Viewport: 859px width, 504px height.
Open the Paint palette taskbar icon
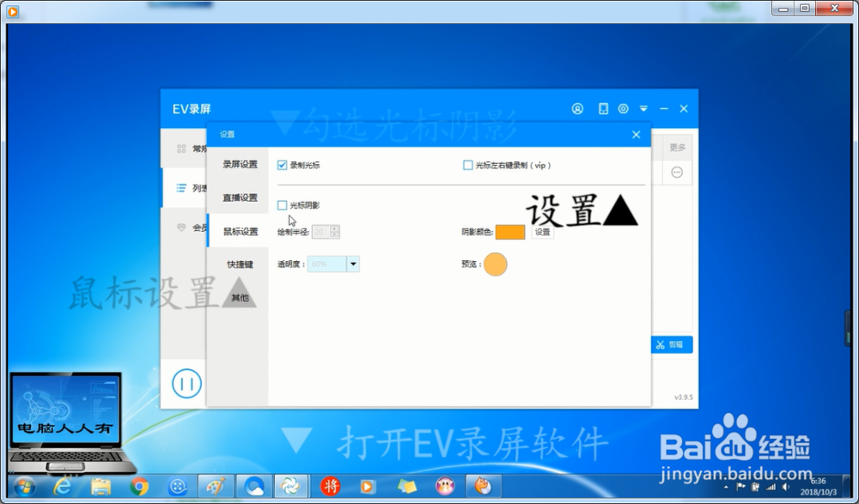pos(216,487)
